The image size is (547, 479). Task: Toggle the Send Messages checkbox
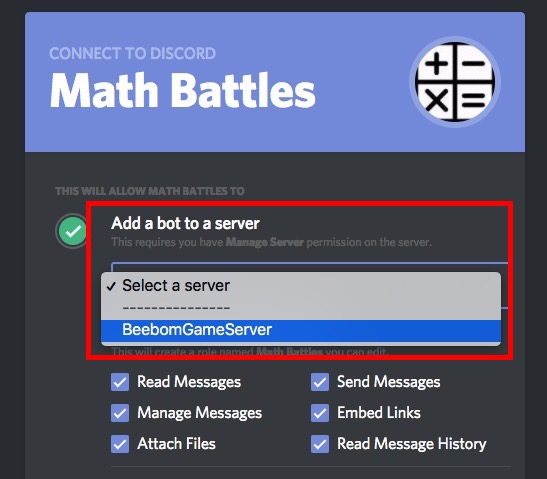(x=320, y=382)
